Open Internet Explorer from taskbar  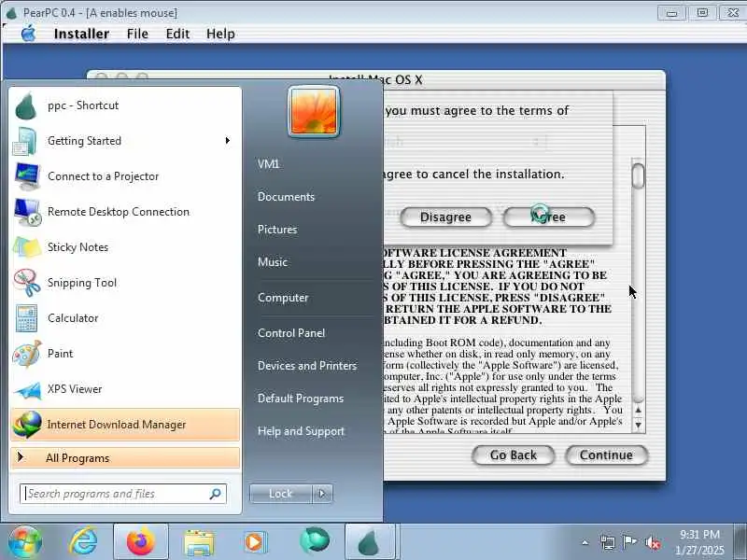point(84,541)
